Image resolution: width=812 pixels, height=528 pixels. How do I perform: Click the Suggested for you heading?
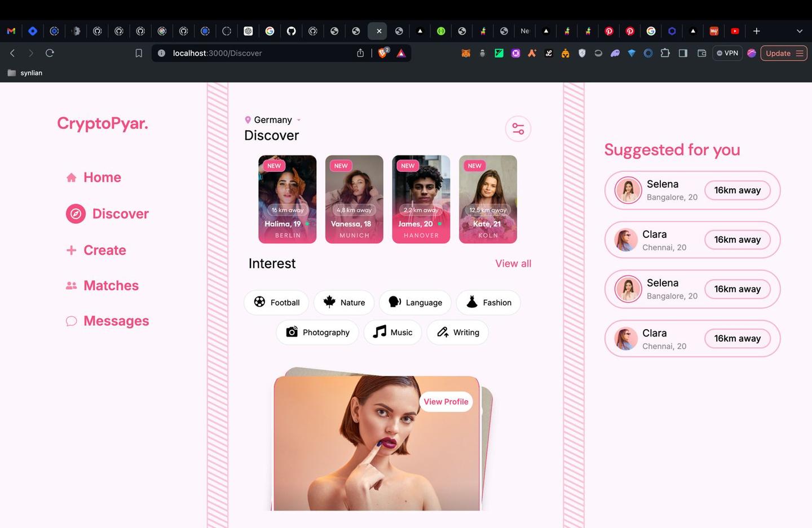[x=672, y=150]
